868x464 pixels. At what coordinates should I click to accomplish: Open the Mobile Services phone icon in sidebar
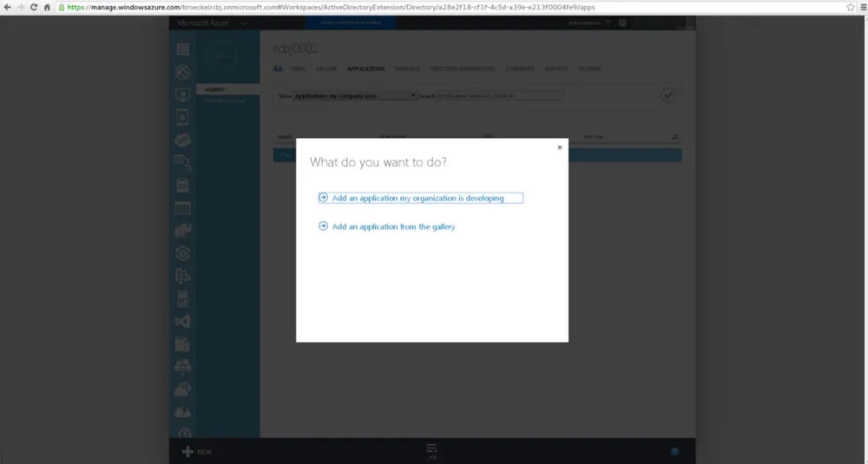tap(182, 117)
